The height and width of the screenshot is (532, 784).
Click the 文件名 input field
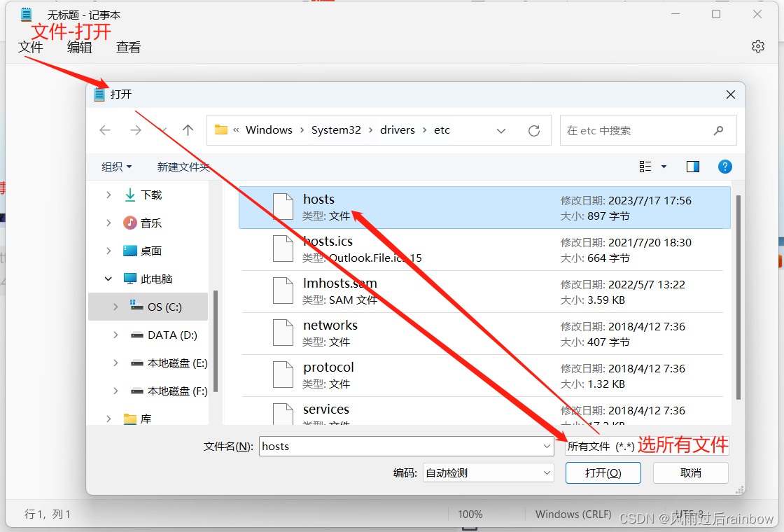point(406,446)
